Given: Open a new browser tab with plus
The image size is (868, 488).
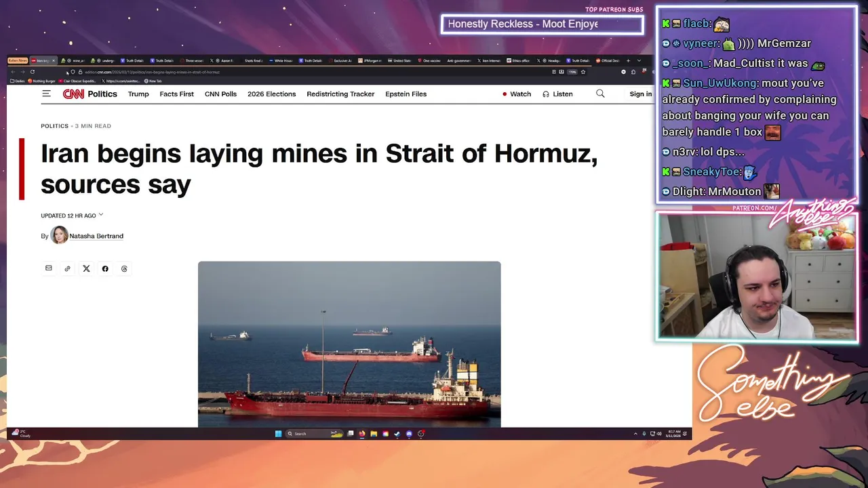Looking at the screenshot, I should click(x=628, y=60).
